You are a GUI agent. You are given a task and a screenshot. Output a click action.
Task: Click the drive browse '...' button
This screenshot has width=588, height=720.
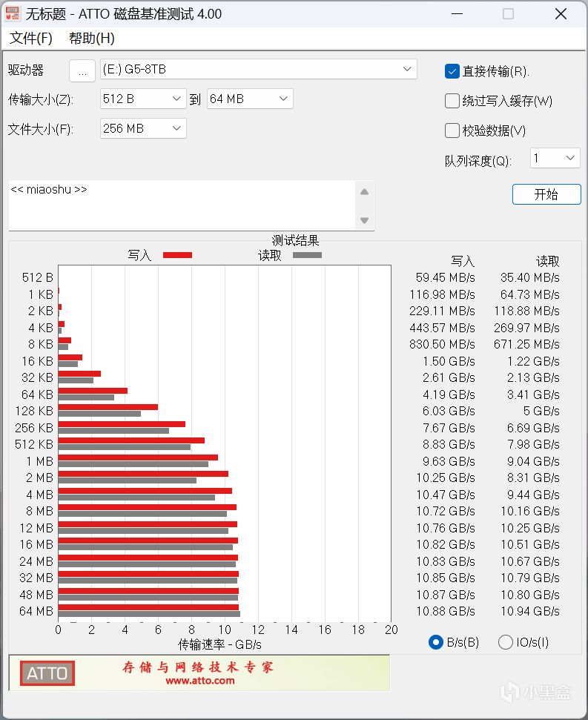tap(82, 70)
